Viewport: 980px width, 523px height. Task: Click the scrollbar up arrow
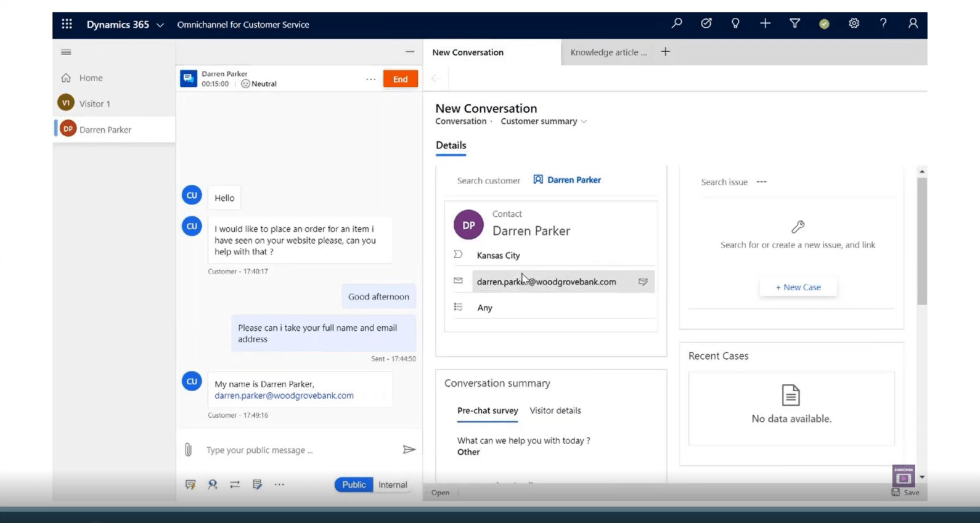click(922, 171)
